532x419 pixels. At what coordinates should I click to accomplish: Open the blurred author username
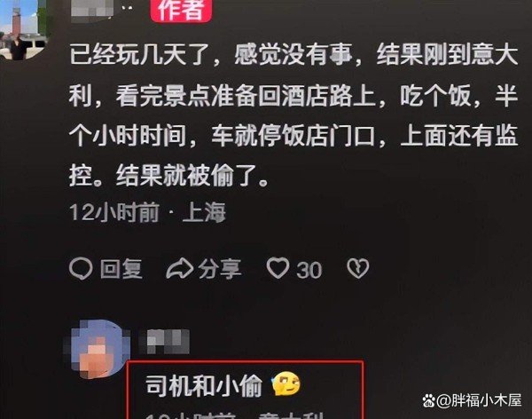92,9
